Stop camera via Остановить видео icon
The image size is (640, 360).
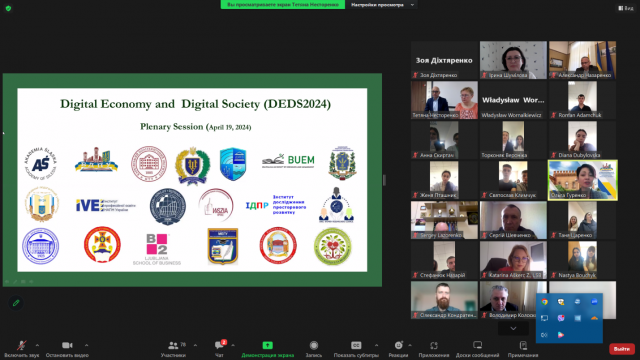[x=67, y=345]
